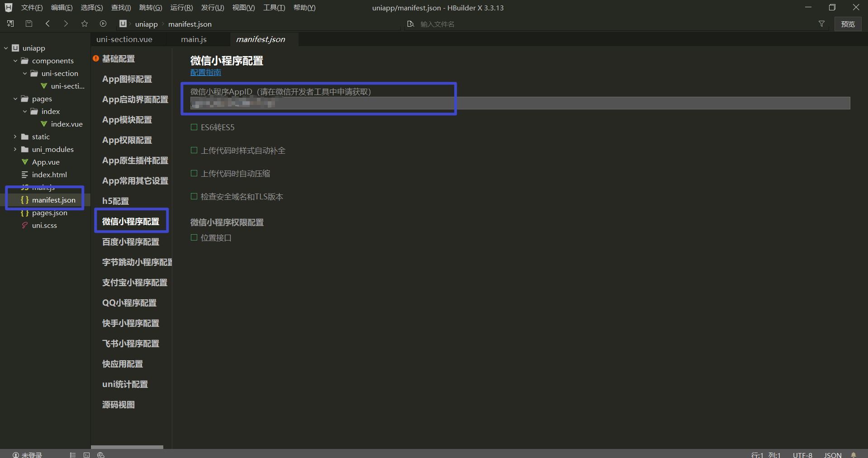This screenshot has width=868, height=458.
Task: Open pages.json in project tree
Action: [49, 212]
